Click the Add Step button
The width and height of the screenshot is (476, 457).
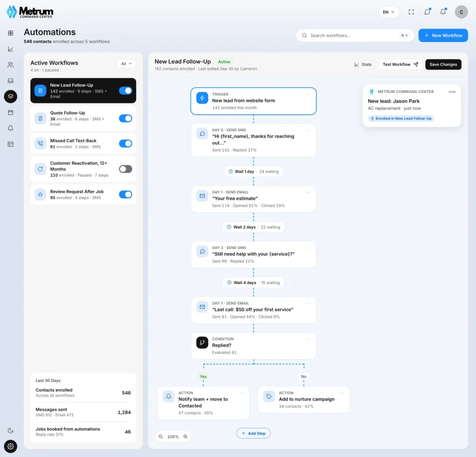pos(253,433)
